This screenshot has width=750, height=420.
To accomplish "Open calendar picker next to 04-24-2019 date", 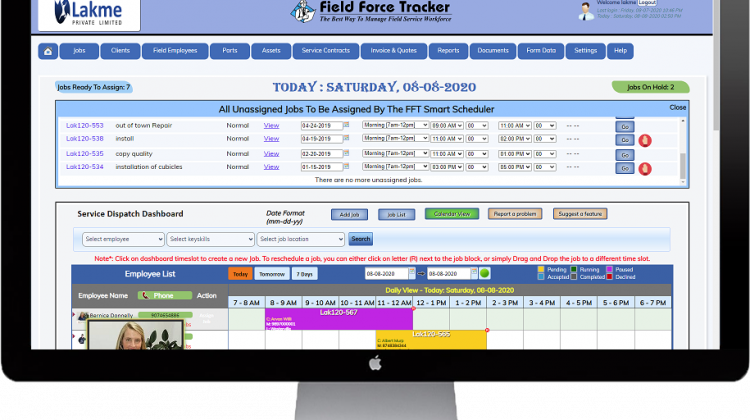I will pyautogui.click(x=347, y=125).
